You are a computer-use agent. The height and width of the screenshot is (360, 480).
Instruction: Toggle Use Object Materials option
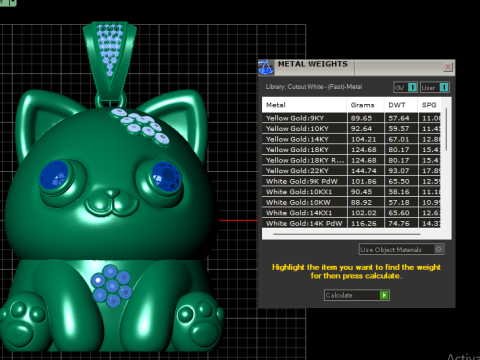point(401,249)
